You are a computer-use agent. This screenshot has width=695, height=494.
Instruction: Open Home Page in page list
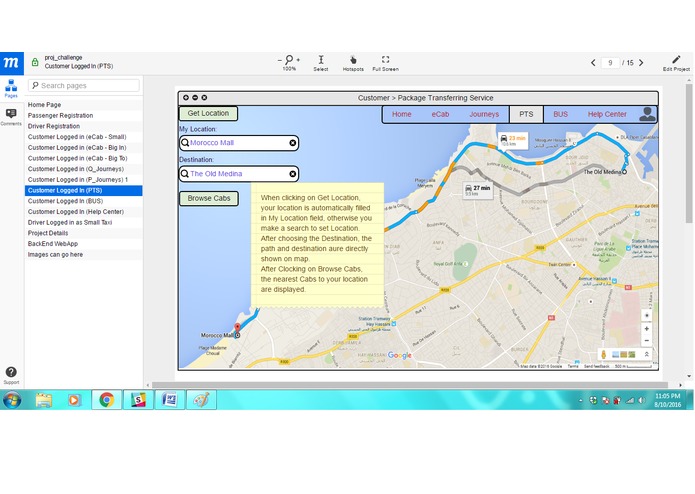(83, 105)
